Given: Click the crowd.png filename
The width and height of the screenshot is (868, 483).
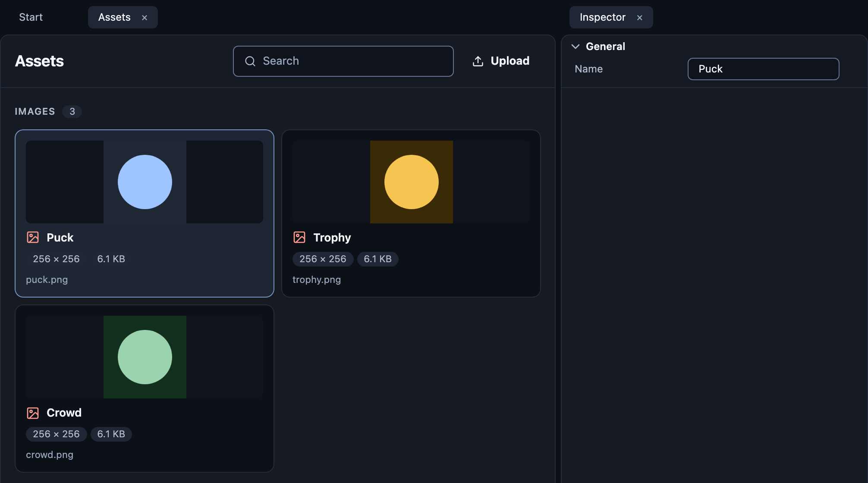Looking at the screenshot, I should coord(50,455).
